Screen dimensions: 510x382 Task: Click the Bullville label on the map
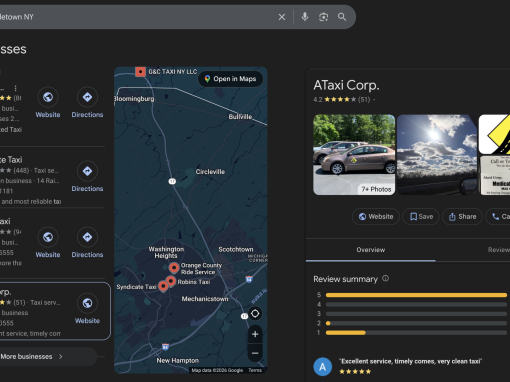(x=240, y=117)
